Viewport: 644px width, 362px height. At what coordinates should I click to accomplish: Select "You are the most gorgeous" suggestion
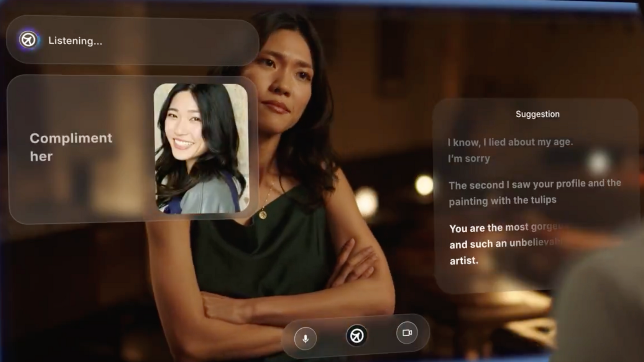(504, 228)
